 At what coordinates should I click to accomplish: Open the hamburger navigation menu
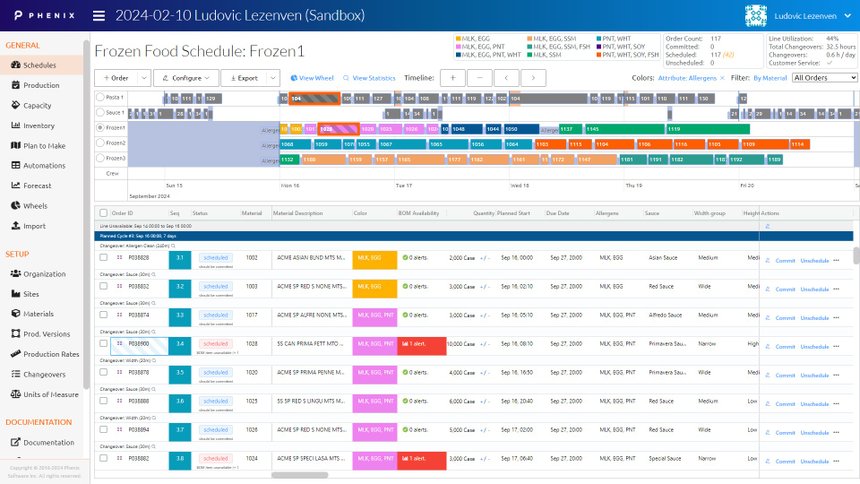point(98,16)
